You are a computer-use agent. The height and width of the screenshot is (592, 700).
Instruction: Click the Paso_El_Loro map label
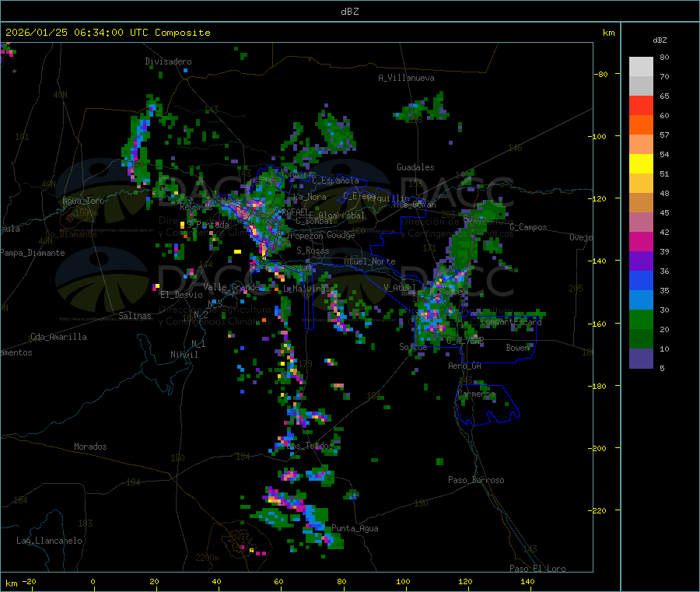537,569
